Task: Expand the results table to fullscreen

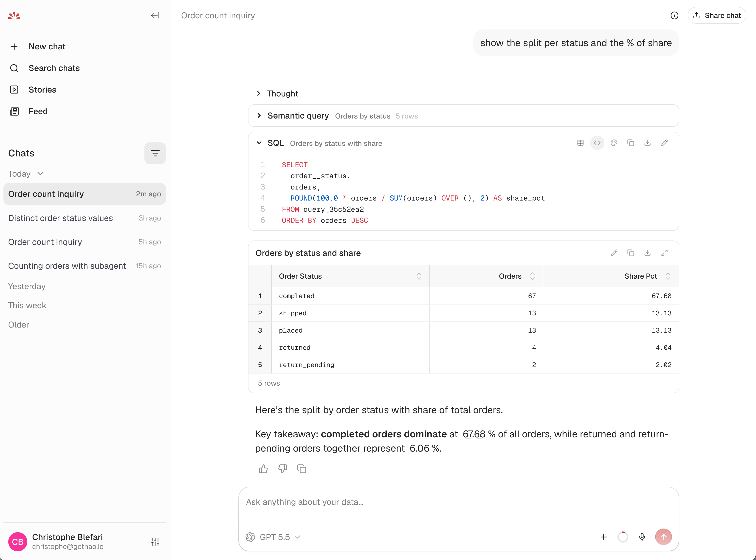Action: tap(665, 253)
